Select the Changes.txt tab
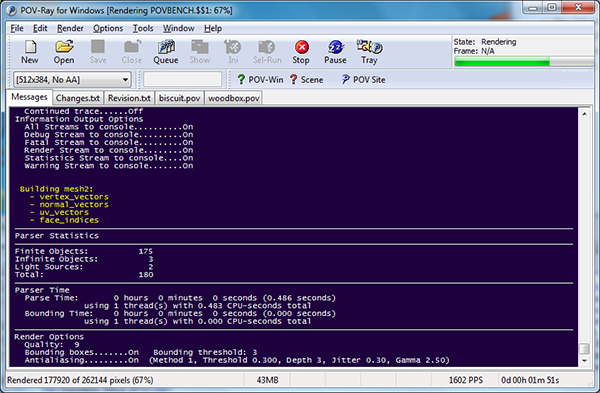The image size is (600, 393). [x=78, y=98]
